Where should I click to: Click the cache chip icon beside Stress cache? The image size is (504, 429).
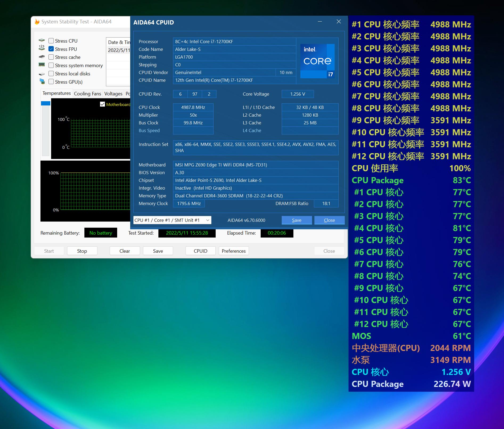pos(42,57)
